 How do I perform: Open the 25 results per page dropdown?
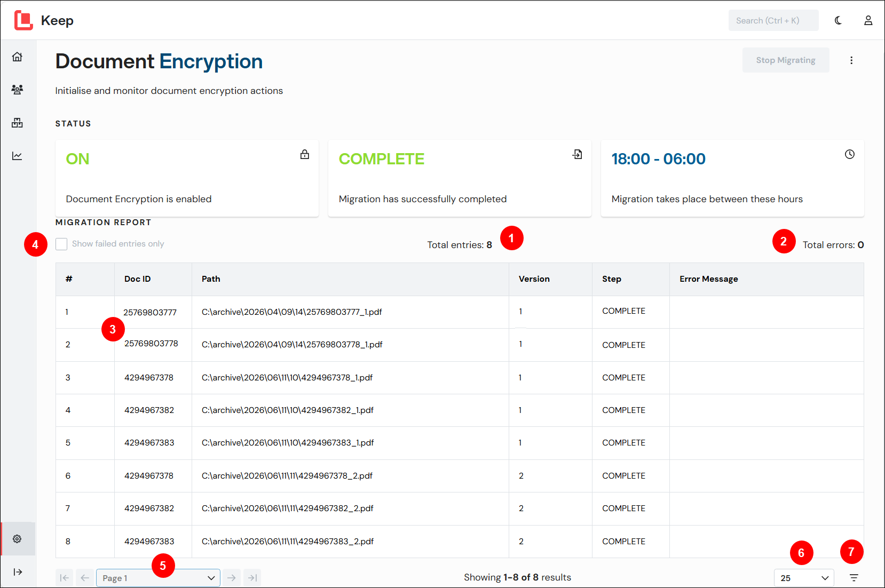point(804,578)
